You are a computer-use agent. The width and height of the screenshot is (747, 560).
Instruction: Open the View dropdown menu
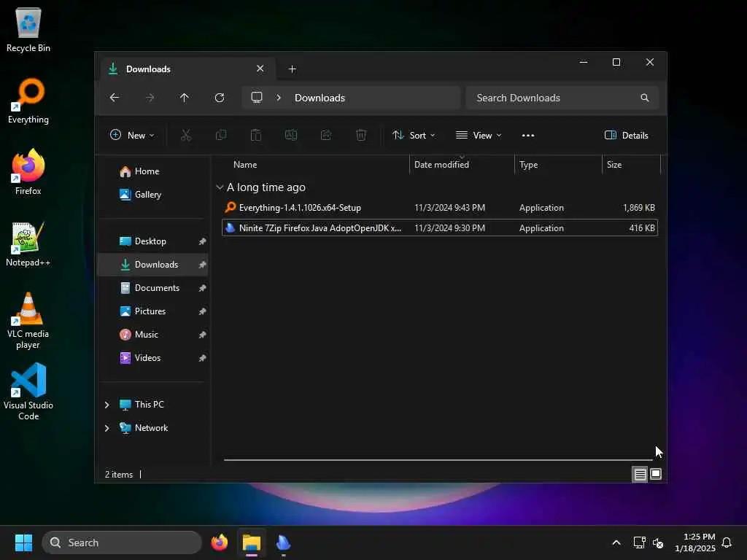tap(479, 135)
